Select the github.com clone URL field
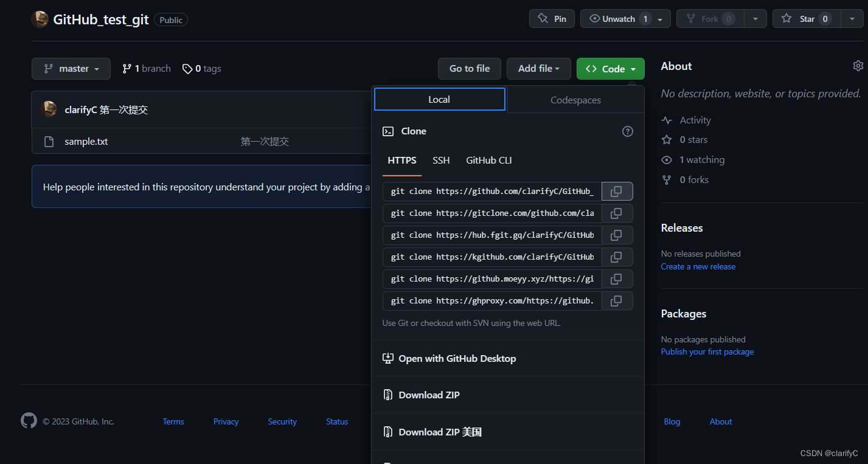 [x=492, y=192]
